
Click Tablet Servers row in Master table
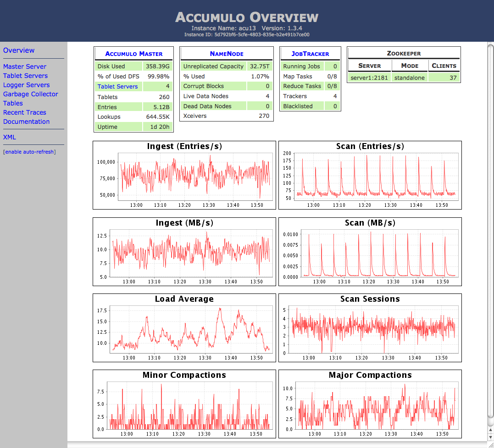coord(117,87)
